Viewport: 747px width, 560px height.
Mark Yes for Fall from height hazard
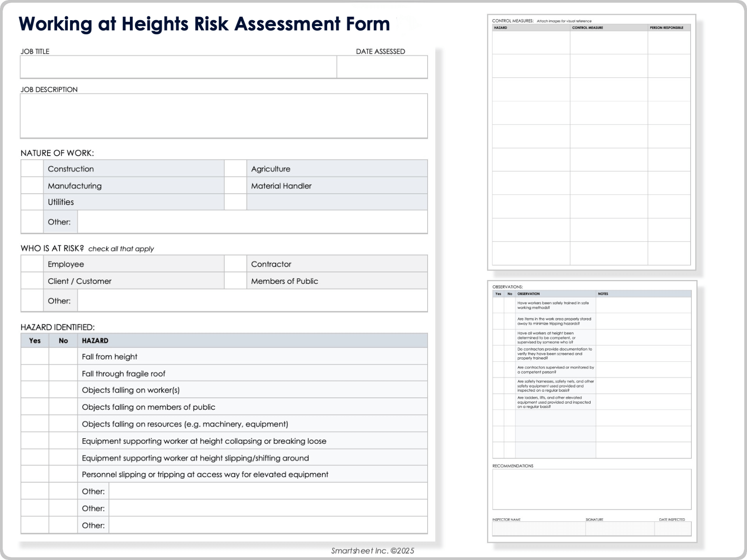click(35, 356)
